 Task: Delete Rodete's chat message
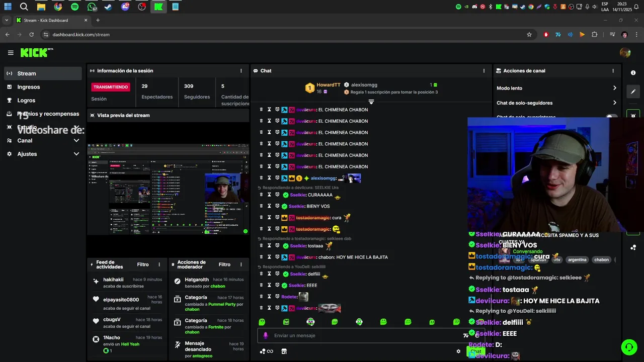pos(261,297)
